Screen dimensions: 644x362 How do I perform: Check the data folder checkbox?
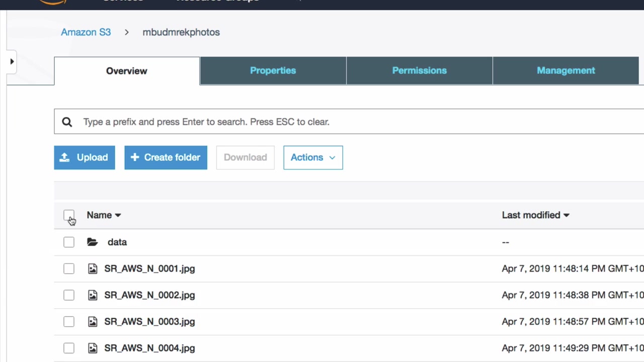(x=69, y=242)
